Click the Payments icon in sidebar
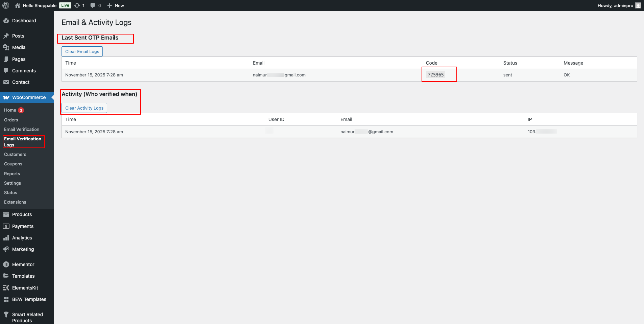This screenshot has width=644, height=324. [7, 226]
